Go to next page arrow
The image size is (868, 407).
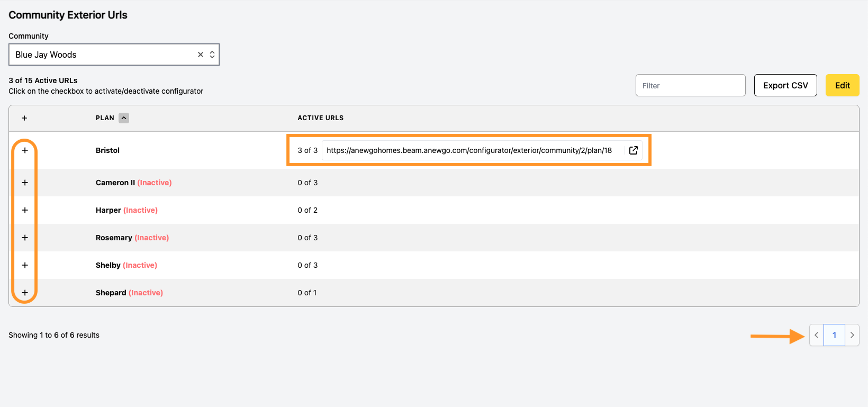tap(852, 335)
